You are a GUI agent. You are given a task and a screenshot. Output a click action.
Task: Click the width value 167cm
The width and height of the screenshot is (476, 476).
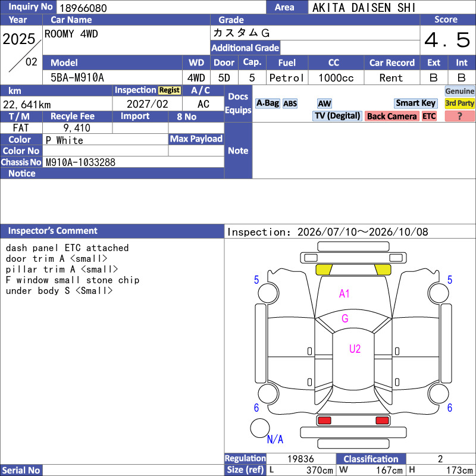tap(389, 470)
